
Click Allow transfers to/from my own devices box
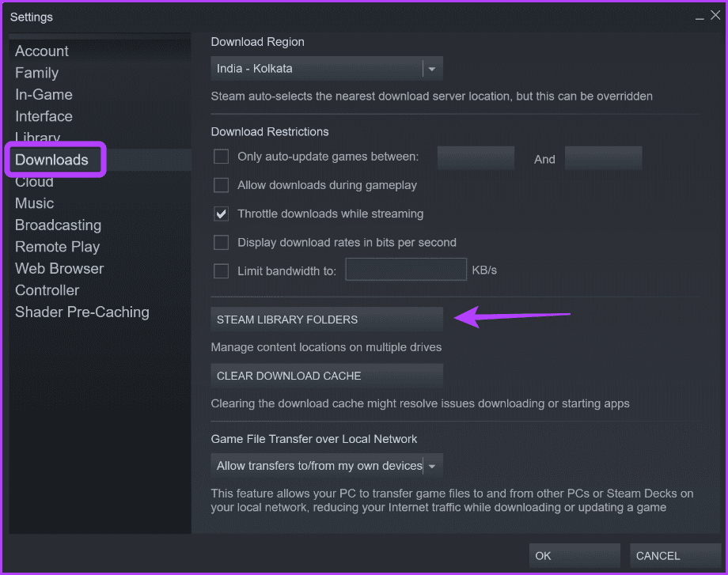coord(327,466)
